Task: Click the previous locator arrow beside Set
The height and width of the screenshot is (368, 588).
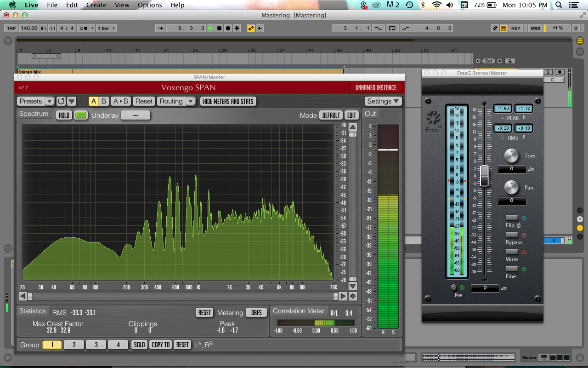Action: point(478,61)
